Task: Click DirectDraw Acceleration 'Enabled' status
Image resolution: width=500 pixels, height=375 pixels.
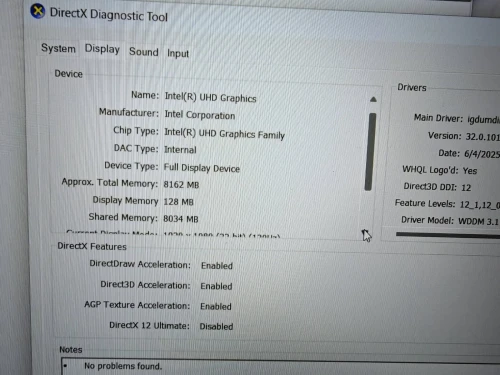Action: click(x=217, y=266)
